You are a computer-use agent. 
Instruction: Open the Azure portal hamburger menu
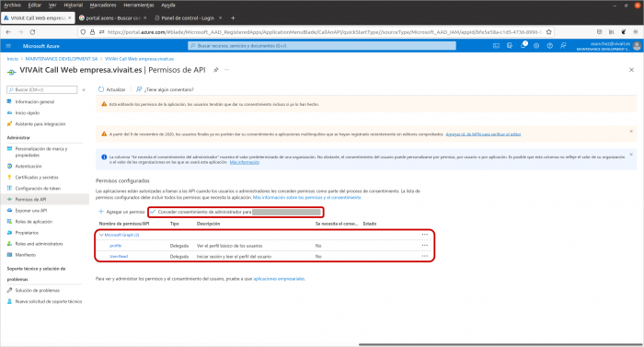point(8,46)
